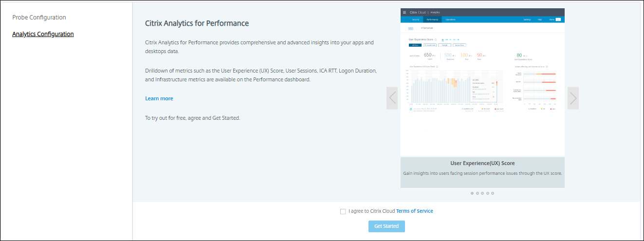Screen dimensions: 644x241
Task: Click the previous slide arrow in carousel
Action: click(392, 98)
